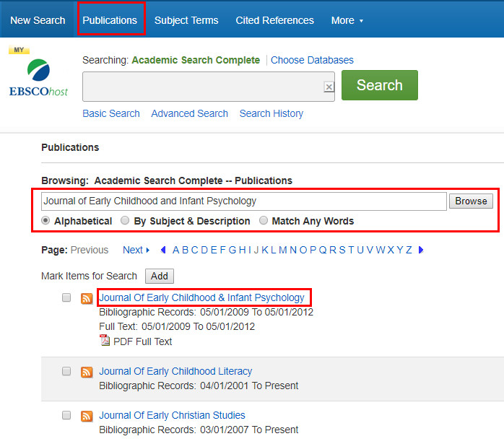Open Journal Of Early Childhood Literacy link

tap(175, 371)
